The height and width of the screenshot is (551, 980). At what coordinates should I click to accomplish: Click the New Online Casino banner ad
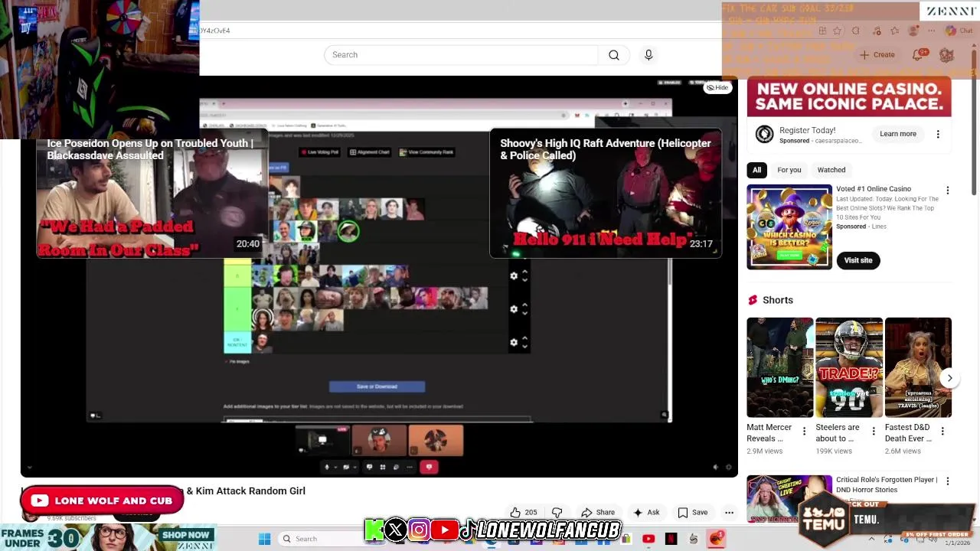[849, 97]
